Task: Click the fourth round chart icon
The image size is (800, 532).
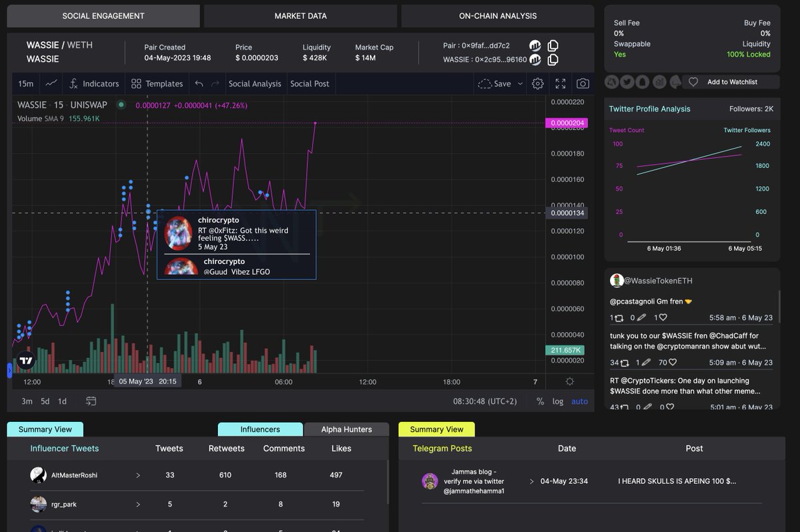Action: point(659,82)
